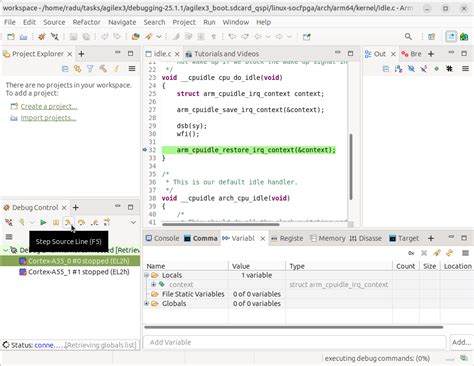The height and width of the screenshot is (366, 474).
Task: Open Project Explorer view menu icon
Action: (x=132, y=69)
